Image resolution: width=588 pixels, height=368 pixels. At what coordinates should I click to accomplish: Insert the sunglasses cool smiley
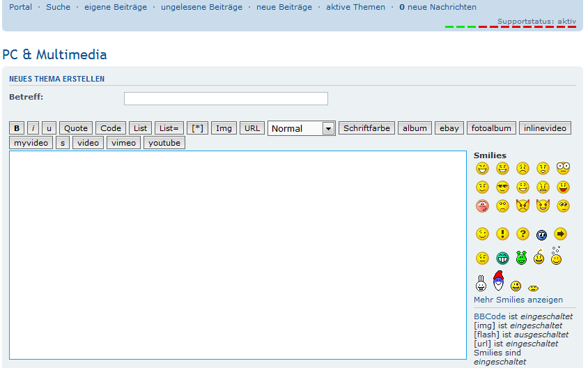[502, 187]
